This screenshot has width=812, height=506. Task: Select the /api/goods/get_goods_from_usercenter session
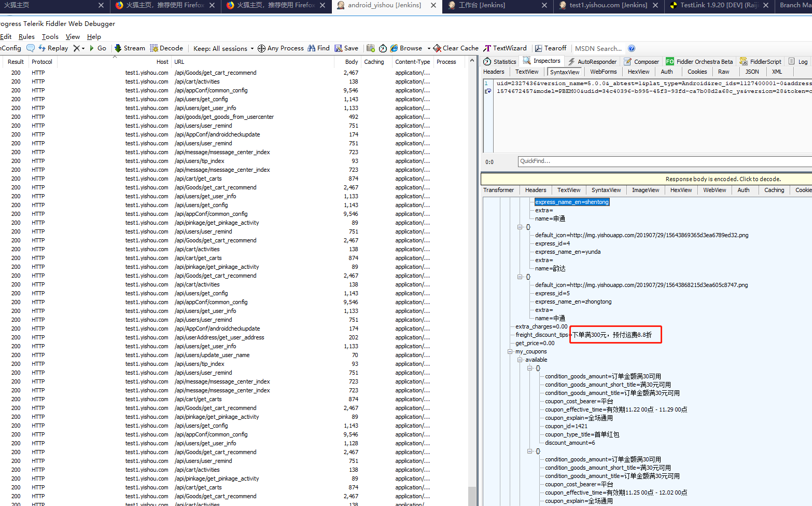click(233, 117)
